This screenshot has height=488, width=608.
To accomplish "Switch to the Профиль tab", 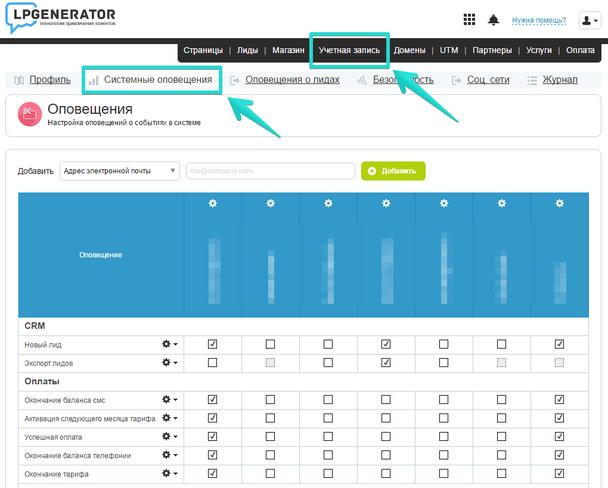I will pos(42,80).
